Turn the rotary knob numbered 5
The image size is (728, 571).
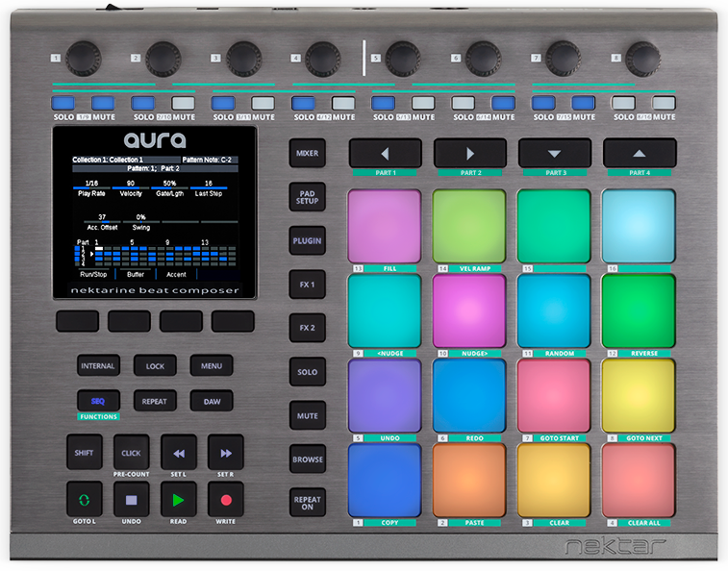click(x=403, y=56)
